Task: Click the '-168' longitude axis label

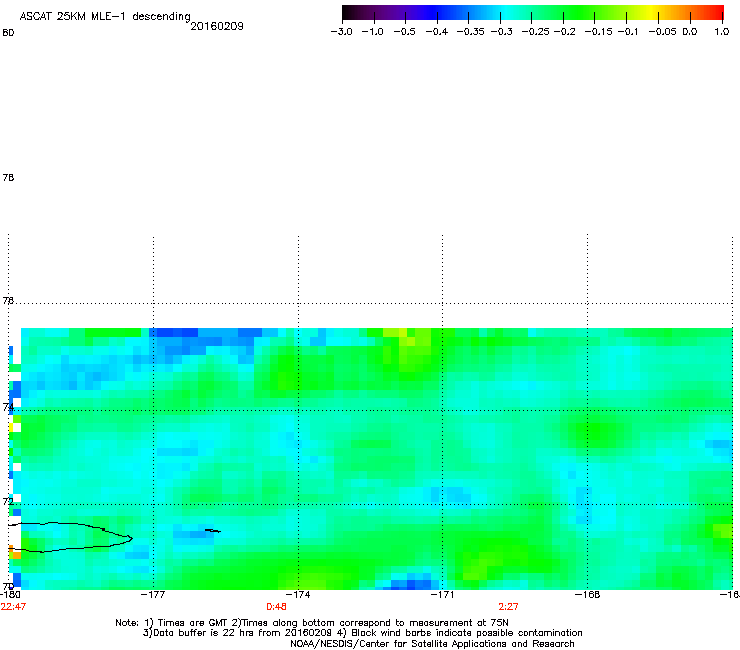Action: click(x=588, y=594)
